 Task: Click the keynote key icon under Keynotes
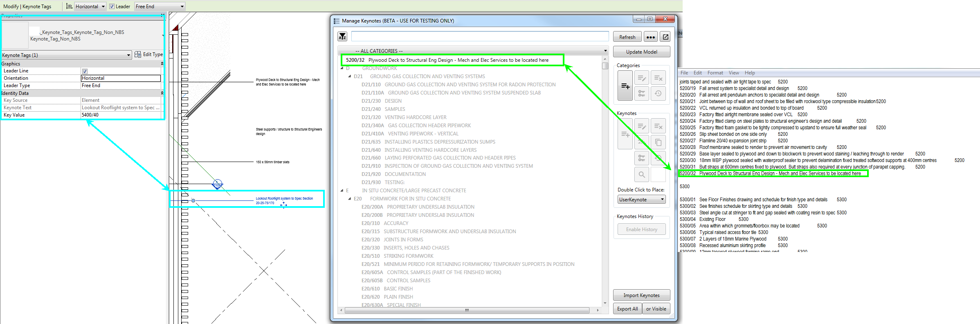(x=642, y=158)
